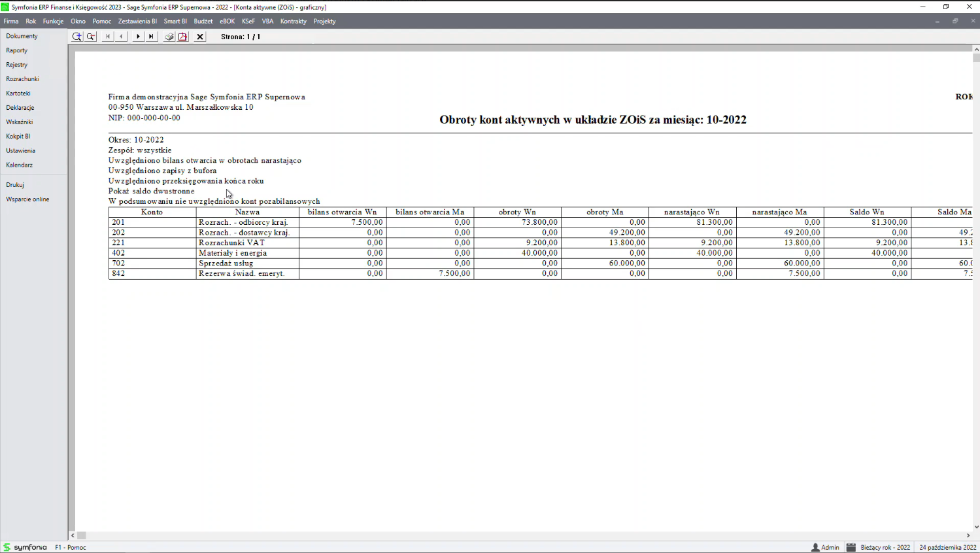Open Kokpit BI from the sidebar

click(x=18, y=137)
